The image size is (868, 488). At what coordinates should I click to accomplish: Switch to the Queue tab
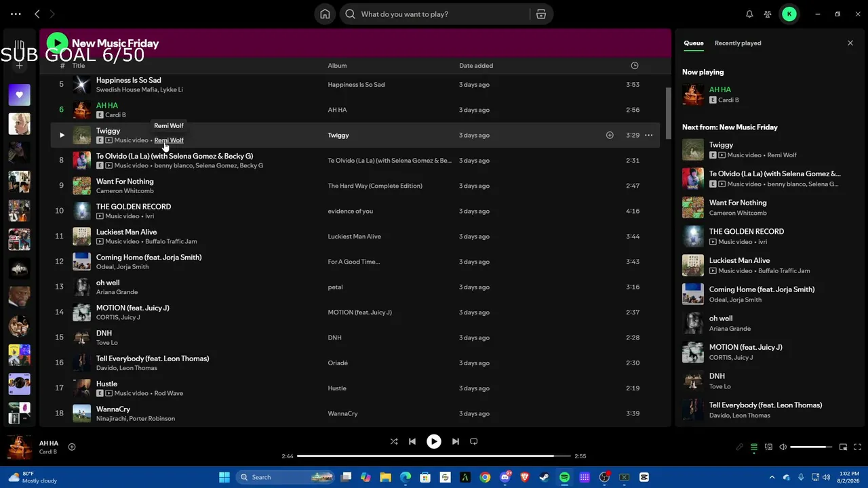click(694, 43)
